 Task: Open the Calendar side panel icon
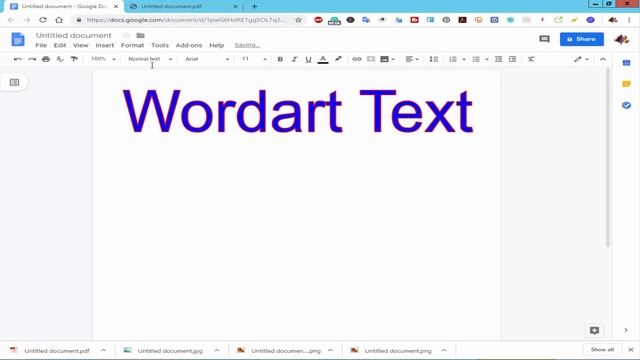(x=627, y=63)
